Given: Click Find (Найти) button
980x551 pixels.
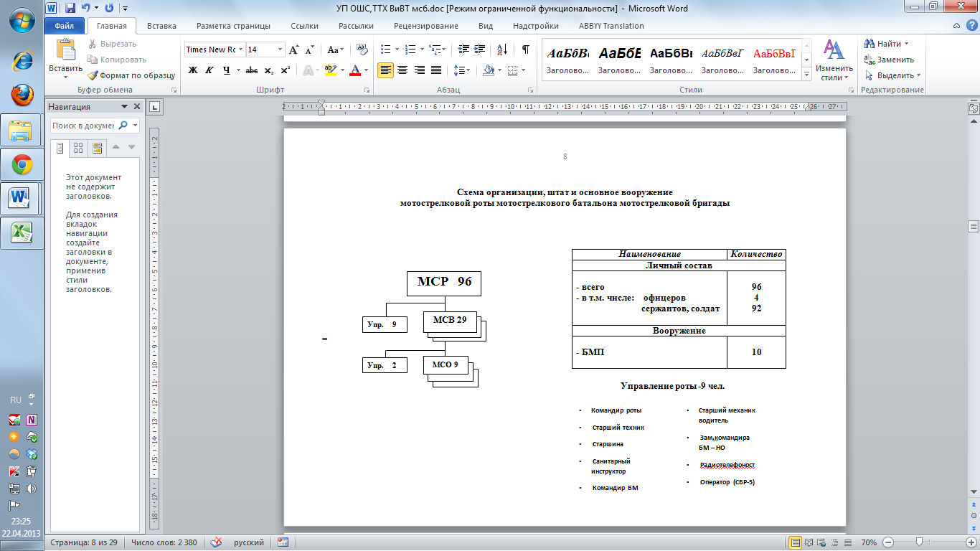Looking at the screenshot, I should click(887, 44).
